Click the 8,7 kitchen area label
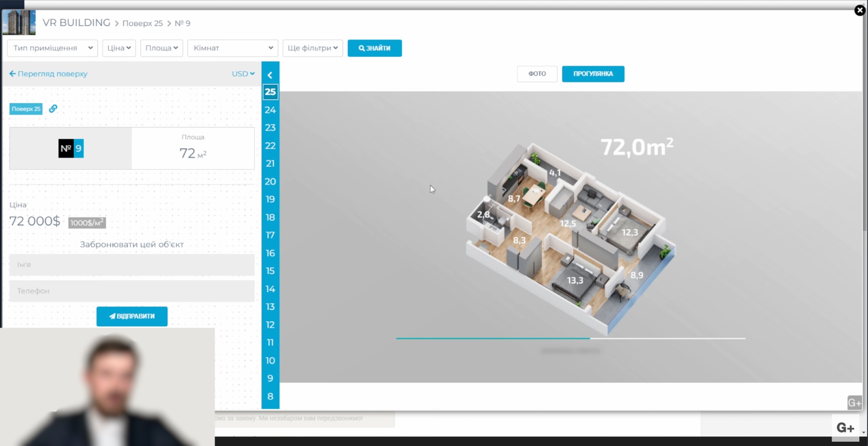868x446 pixels. (x=514, y=198)
